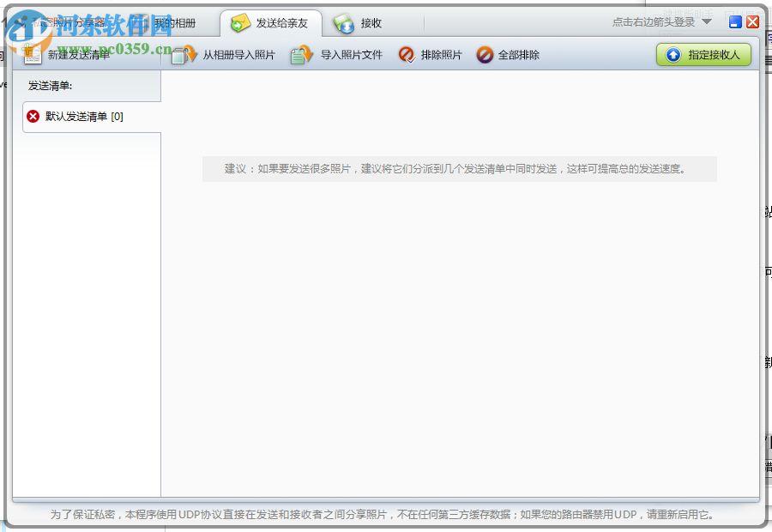Click the red delete icon beside 默认发送清单
This screenshot has height=532, width=772.
click(33, 116)
